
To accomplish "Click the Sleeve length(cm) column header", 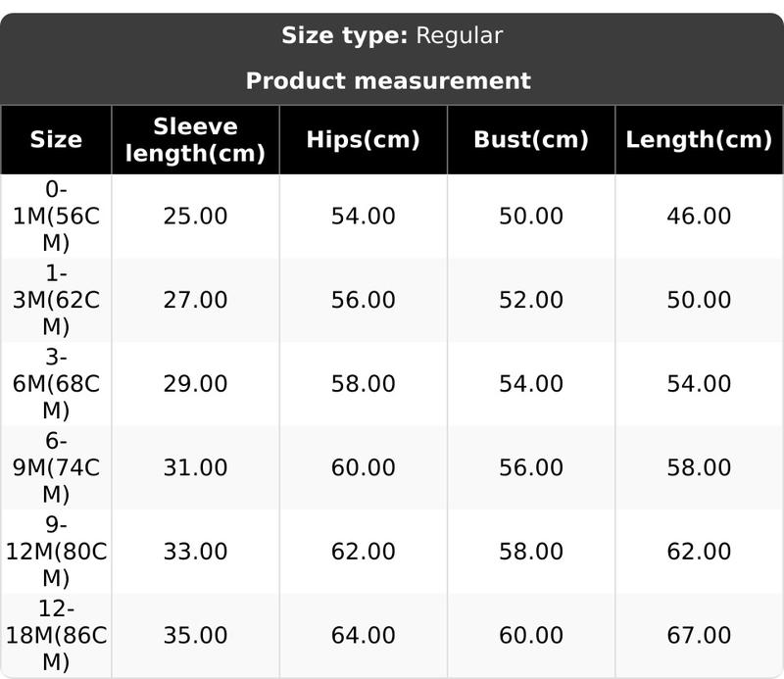I will tap(195, 139).
